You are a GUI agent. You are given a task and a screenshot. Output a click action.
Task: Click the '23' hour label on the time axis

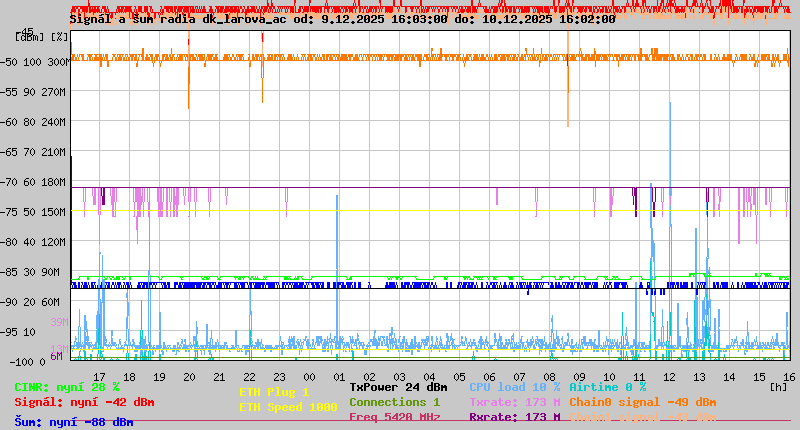coord(280,377)
